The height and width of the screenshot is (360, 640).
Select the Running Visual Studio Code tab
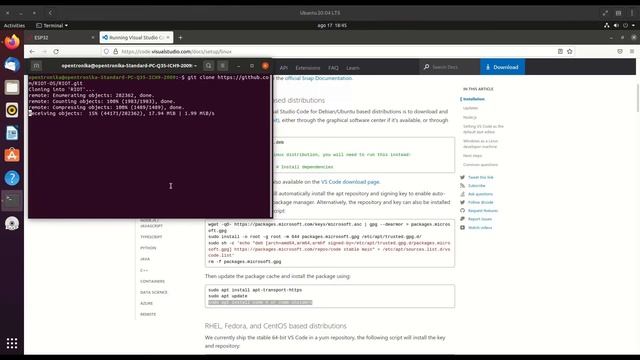click(x=136, y=38)
